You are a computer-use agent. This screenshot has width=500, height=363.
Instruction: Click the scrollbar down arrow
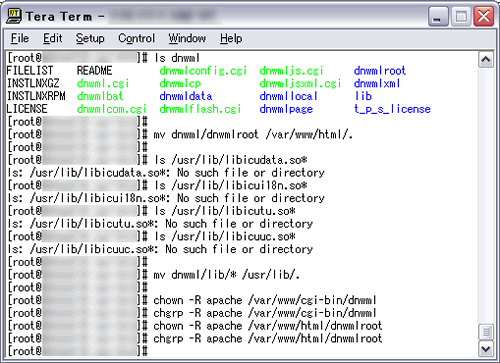[x=486, y=349]
